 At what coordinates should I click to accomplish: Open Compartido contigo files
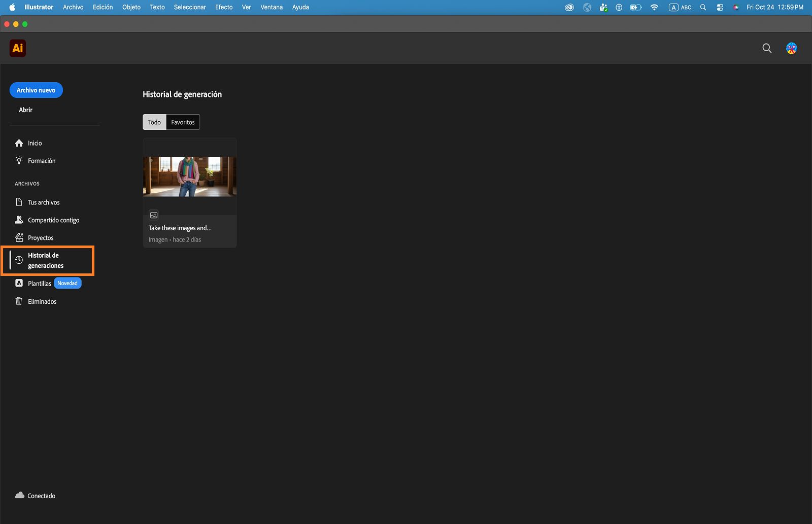53,220
